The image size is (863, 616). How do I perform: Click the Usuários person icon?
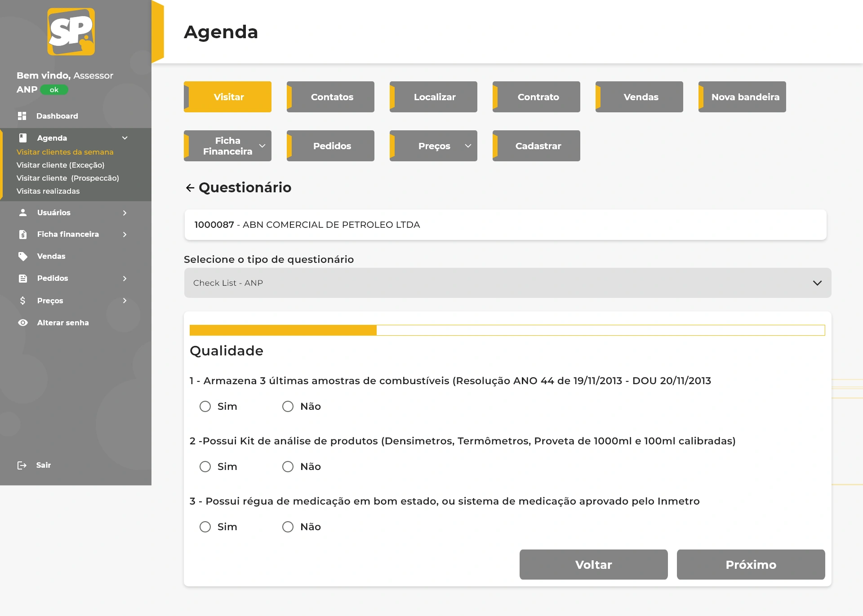[x=23, y=213]
